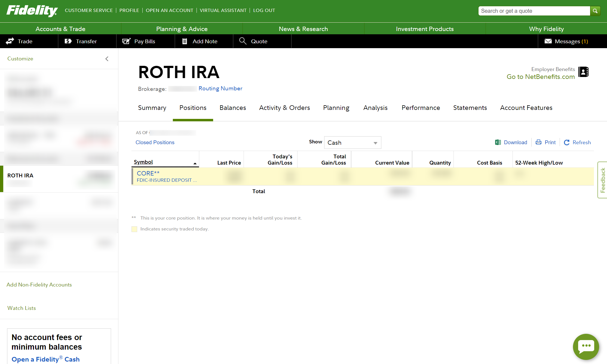The width and height of the screenshot is (607, 364).
Task: Open the Planning tab
Action: click(x=336, y=108)
